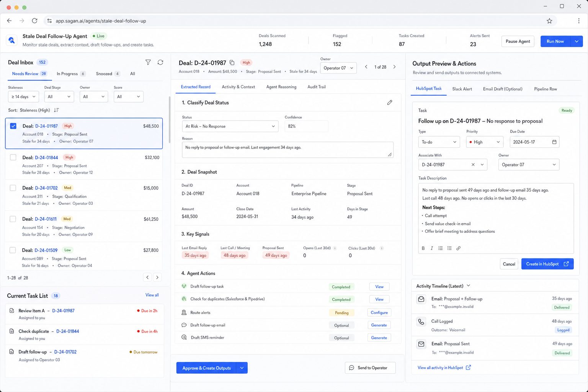The image size is (588, 392).
Task: Click Send to Operator button
Action: pos(370,368)
